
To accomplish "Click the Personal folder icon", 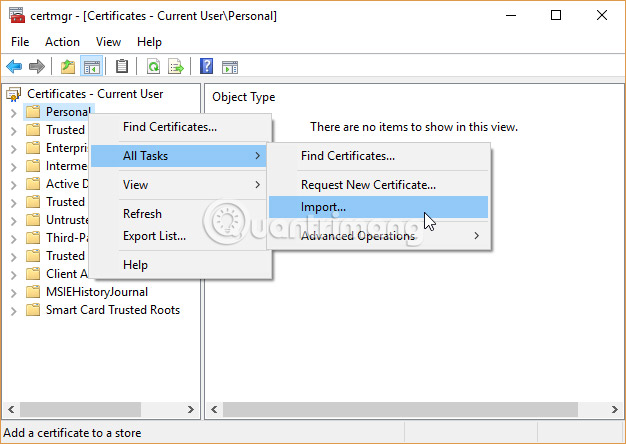I will (33, 112).
